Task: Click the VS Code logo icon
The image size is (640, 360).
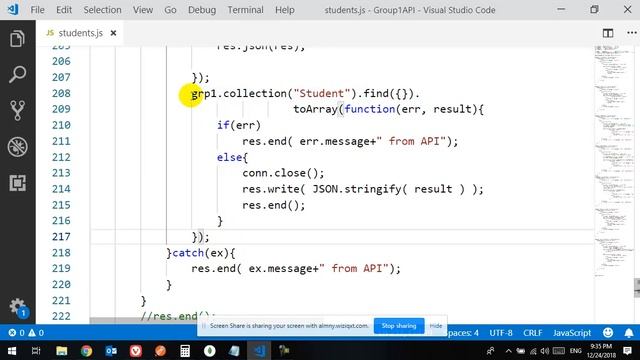Action: click(x=13, y=9)
